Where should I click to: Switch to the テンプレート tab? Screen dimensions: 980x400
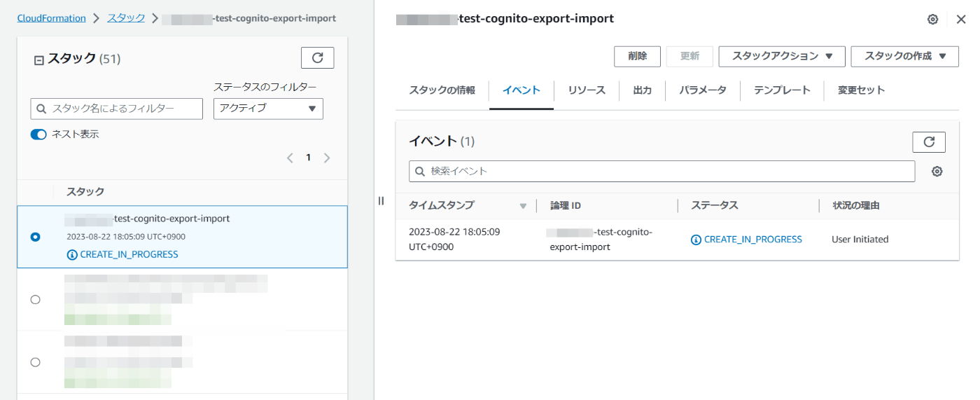coord(782,90)
